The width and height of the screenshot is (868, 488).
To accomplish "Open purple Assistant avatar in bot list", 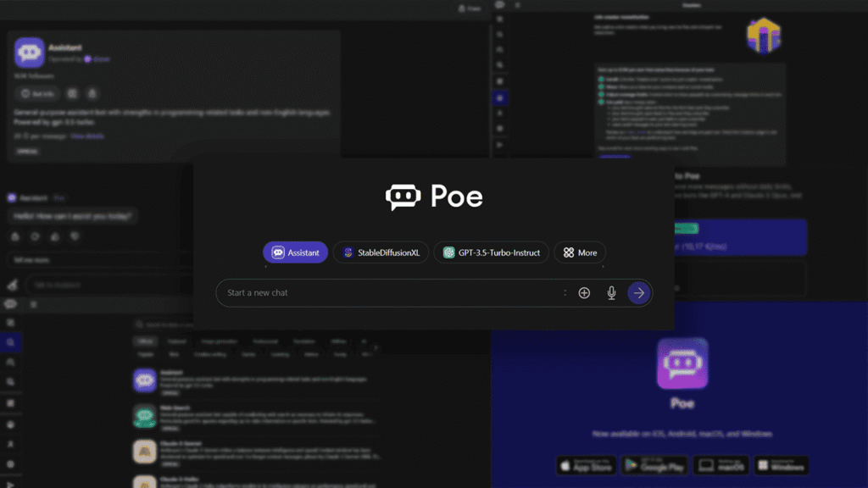I will pyautogui.click(x=144, y=380).
